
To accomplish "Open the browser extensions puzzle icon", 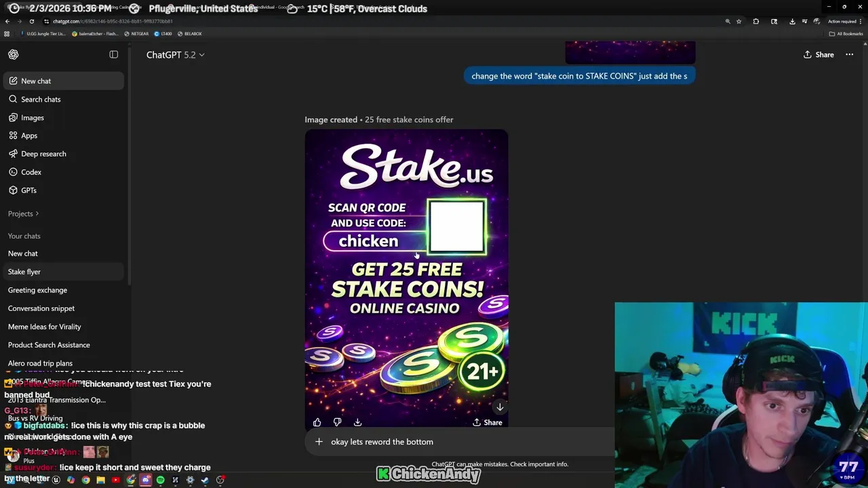I will pos(756,21).
